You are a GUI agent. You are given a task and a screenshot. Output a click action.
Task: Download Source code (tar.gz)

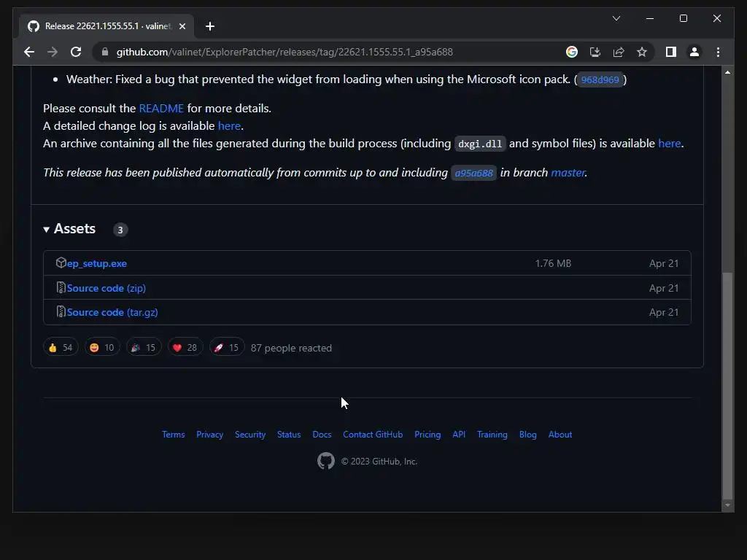112,312
